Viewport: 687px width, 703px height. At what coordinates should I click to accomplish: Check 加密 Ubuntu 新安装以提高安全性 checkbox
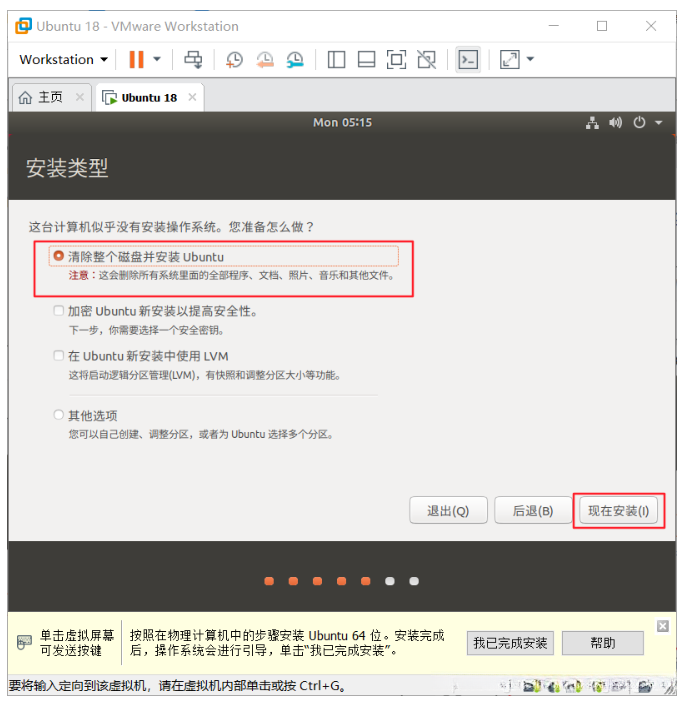58,310
